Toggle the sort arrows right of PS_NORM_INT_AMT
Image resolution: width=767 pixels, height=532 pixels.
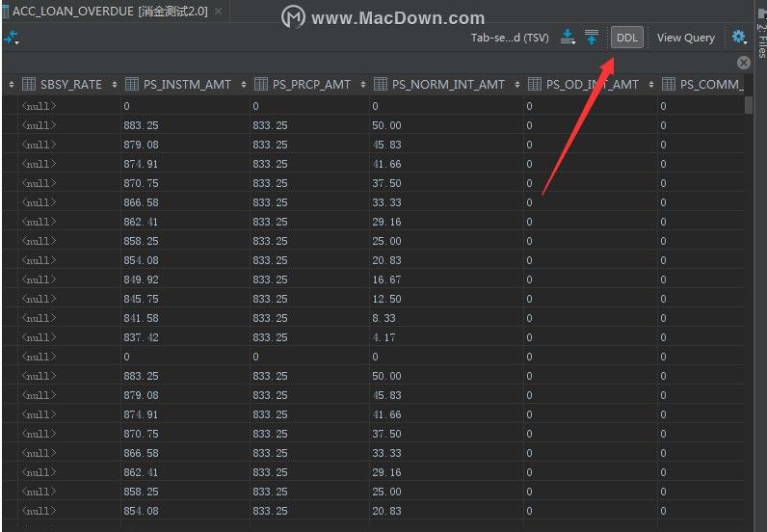pyautogui.click(x=517, y=85)
